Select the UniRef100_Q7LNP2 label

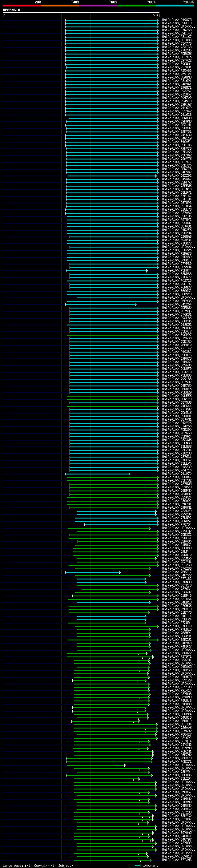pyautogui.click(x=177, y=518)
